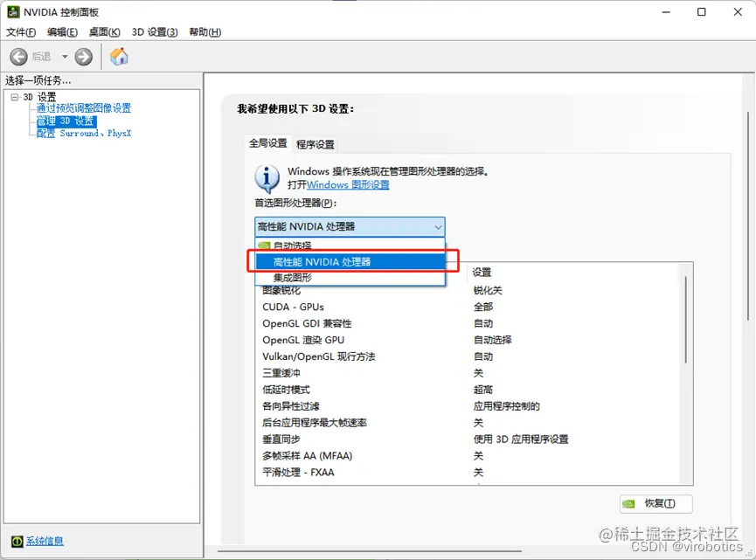The width and height of the screenshot is (756, 560).
Task: Choose 集成图形 in the dropdown list
Action: 350,278
